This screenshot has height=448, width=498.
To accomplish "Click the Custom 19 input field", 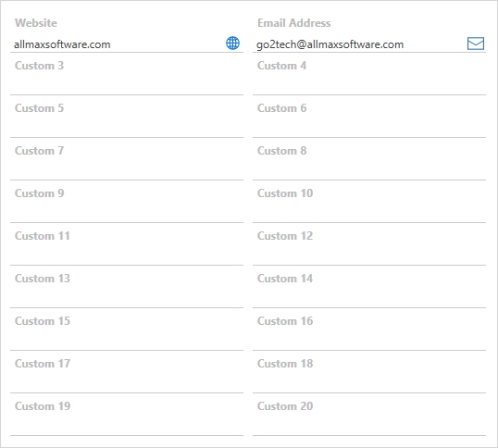I will coord(127,426).
